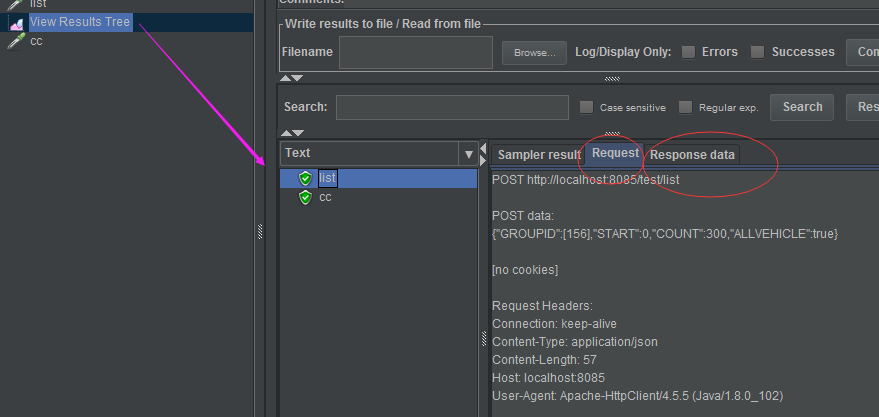Click User-Agent Apache-HttpClient header line
Image resolution: width=879 pixels, height=417 pixels.
pos(637,396)
